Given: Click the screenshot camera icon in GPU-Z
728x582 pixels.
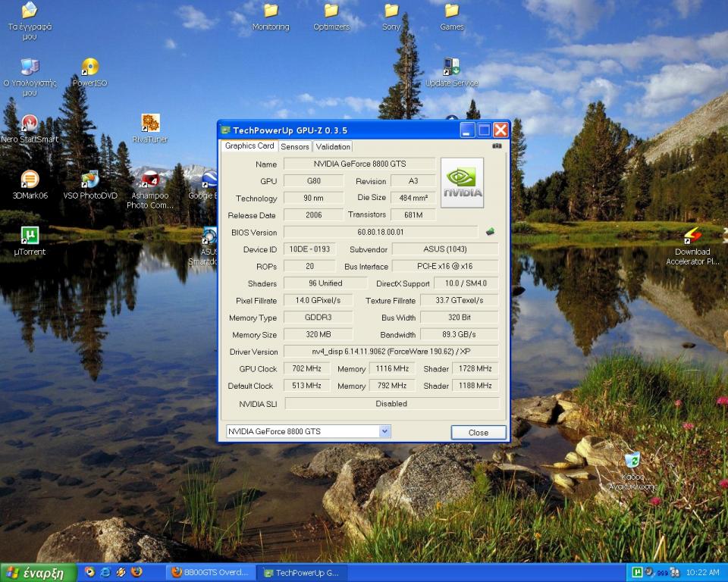Looking at the screenshot, I should [497, 145].
